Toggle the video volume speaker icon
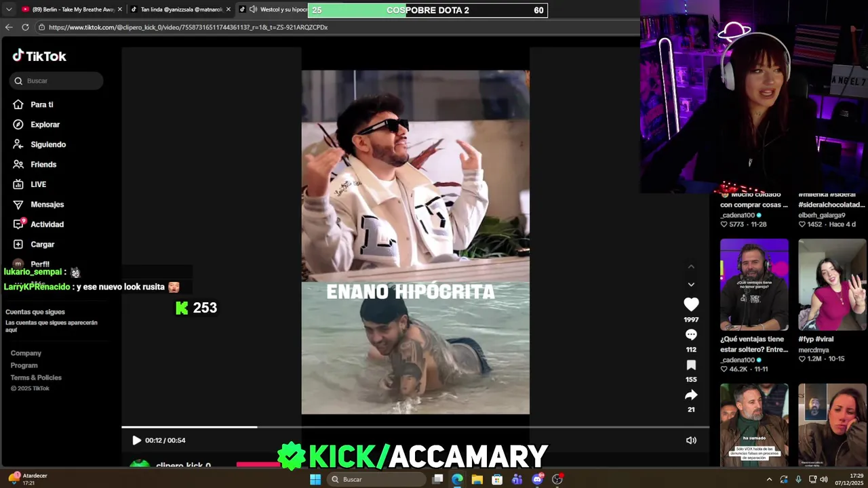Image resolution: width=868 pixels, height=488 pixels. 691,441
